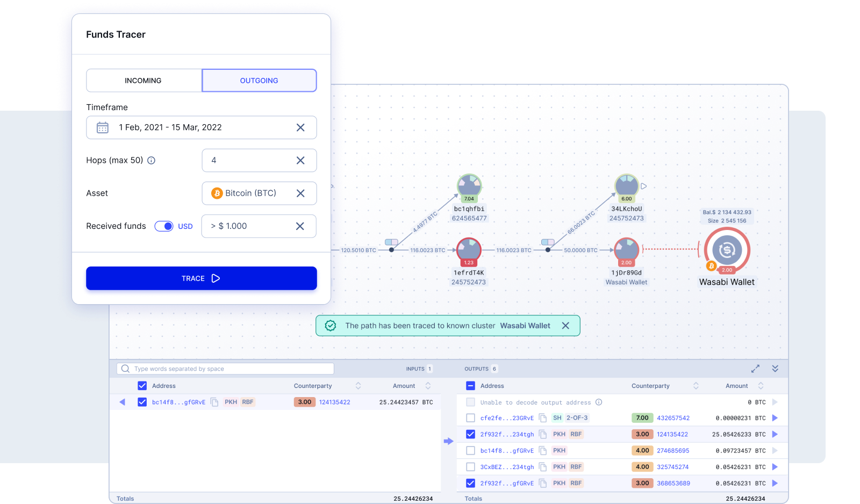Expand the transaction panel fullscreen

point(756,369)
